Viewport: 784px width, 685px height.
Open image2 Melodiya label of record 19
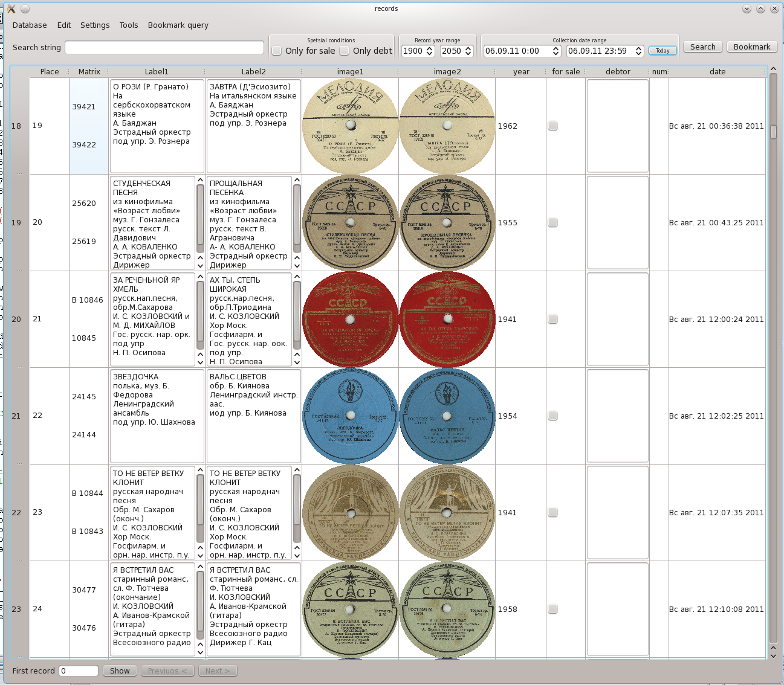click(x=447, y=126)
